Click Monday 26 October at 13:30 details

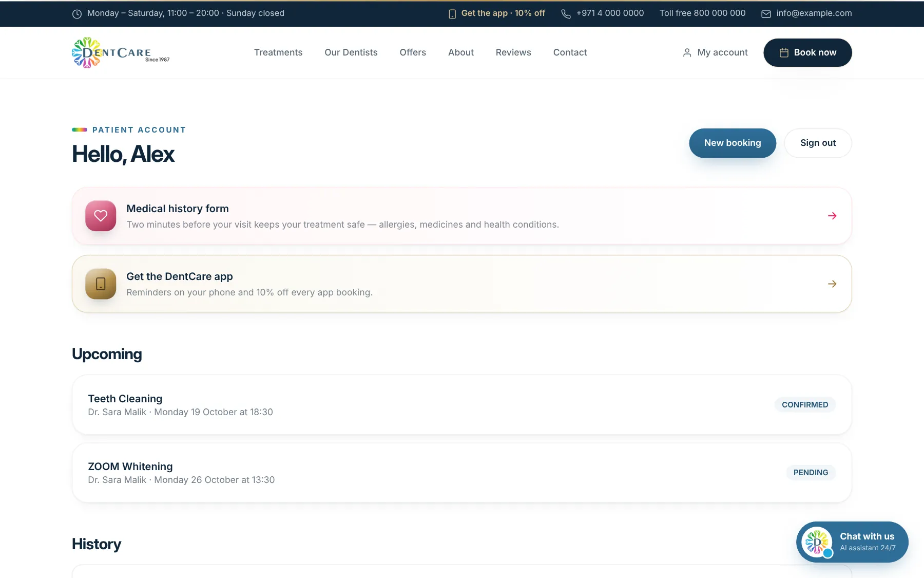(215, 480)
